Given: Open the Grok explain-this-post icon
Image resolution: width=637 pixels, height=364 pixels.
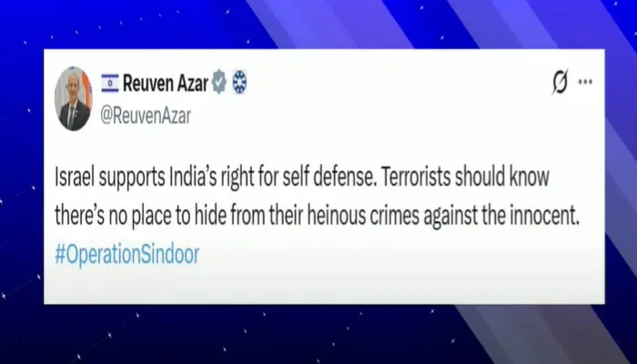Looking at the screenshot, I should tap(561, 83).
